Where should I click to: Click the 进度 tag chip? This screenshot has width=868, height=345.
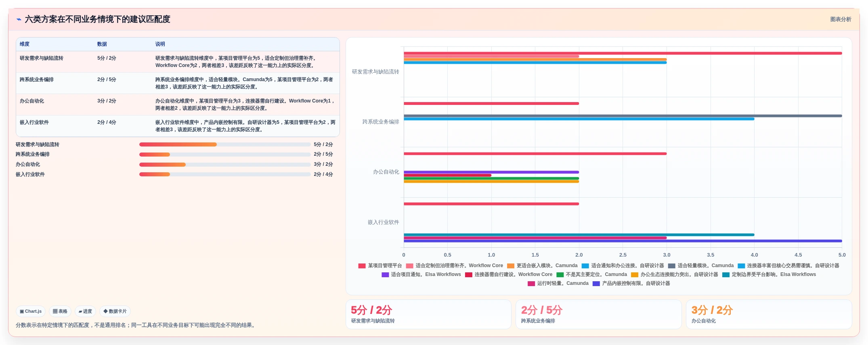[85, 311]
